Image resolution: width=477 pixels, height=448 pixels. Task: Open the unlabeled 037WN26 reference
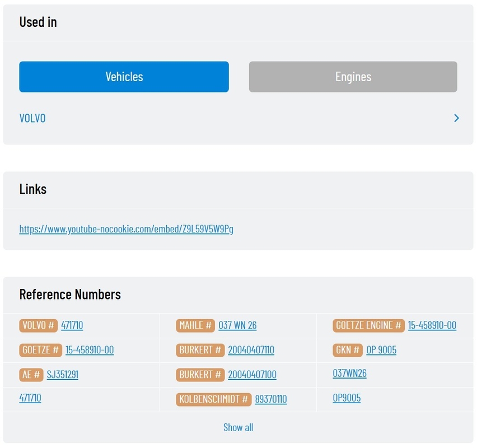coord(349,373)
